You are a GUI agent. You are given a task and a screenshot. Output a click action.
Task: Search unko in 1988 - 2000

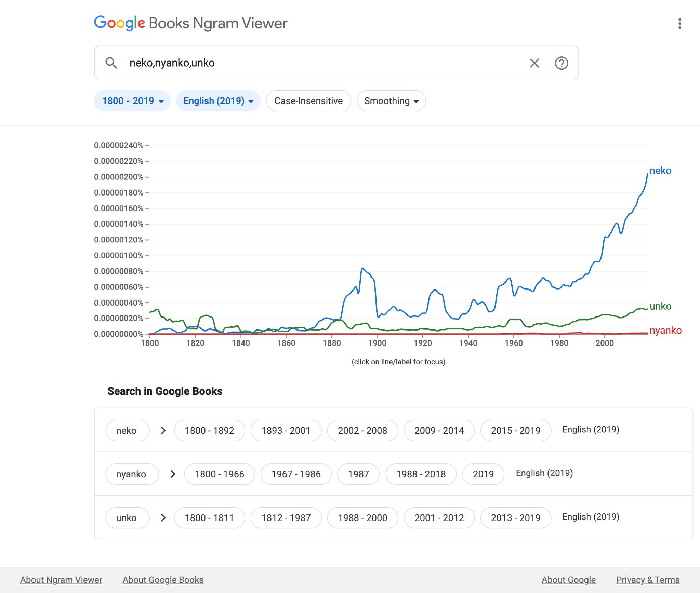tap(362, 518)
